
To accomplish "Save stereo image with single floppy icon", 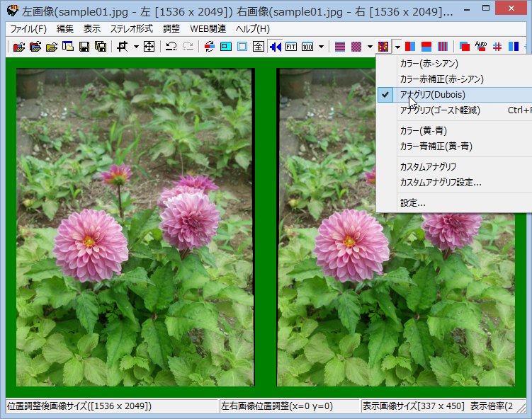I will click(x=84, y=47).
